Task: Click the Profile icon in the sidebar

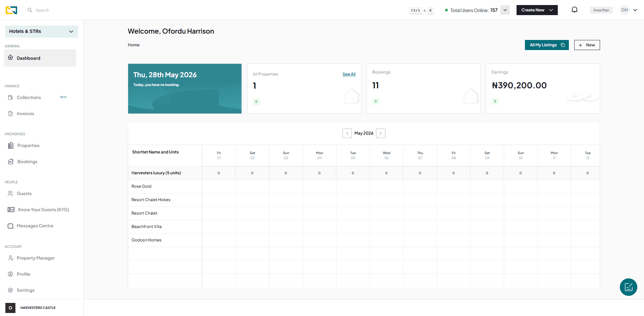Action: pyautogui.click(x=10, y=274)
